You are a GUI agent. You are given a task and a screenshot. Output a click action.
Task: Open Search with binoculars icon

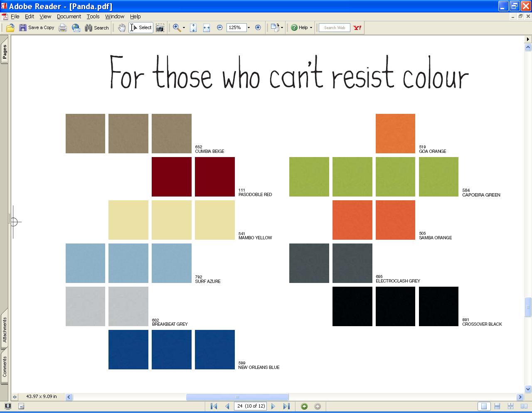point(96,28)
